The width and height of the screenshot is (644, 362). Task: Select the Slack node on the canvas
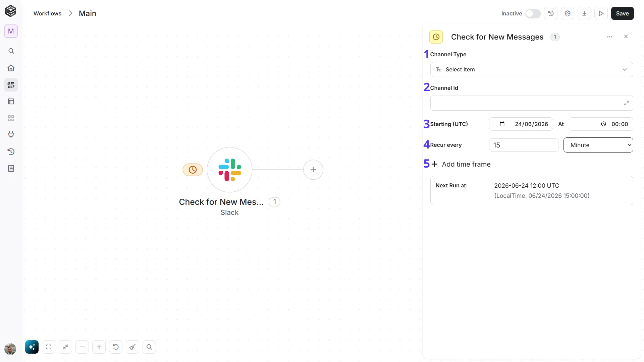229,170
